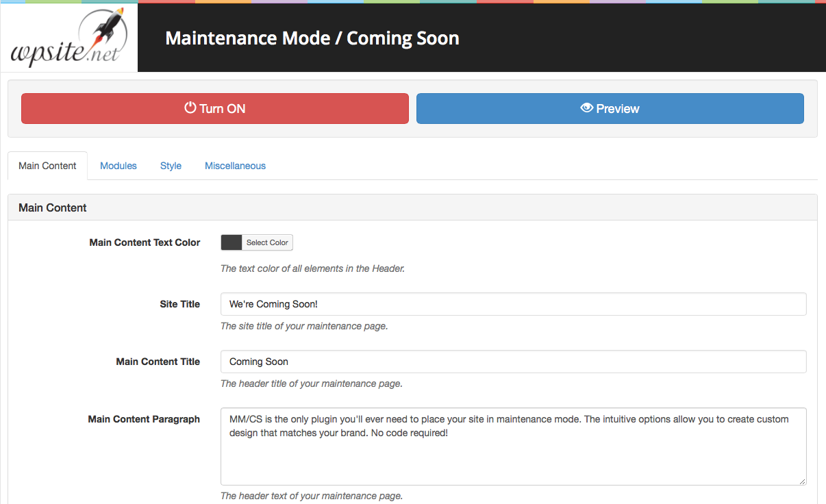The width and height of the screenshot is (826, 504).
Task: Go to the Miscellaneous tab
Action: pos(236,166)
